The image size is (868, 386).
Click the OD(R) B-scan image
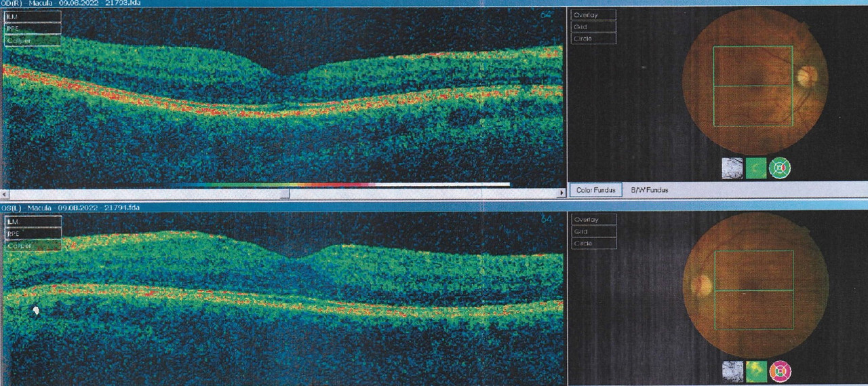point(283,98)
